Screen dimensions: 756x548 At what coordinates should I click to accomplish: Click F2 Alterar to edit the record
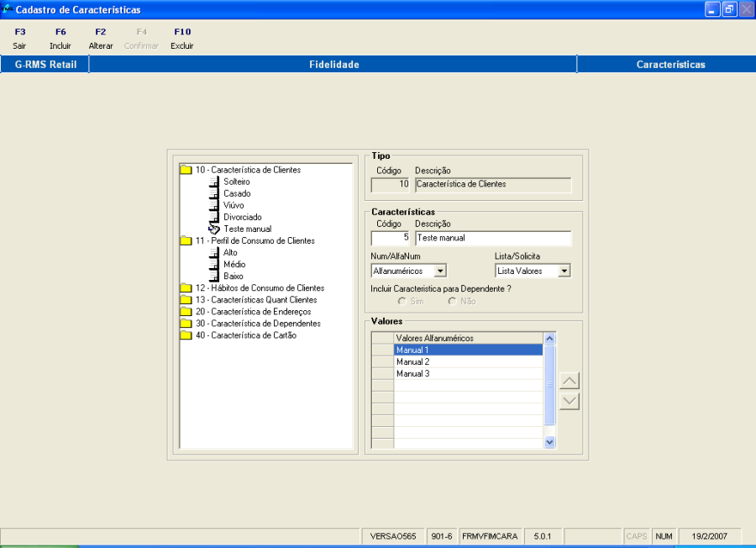(x=101, y=39)
